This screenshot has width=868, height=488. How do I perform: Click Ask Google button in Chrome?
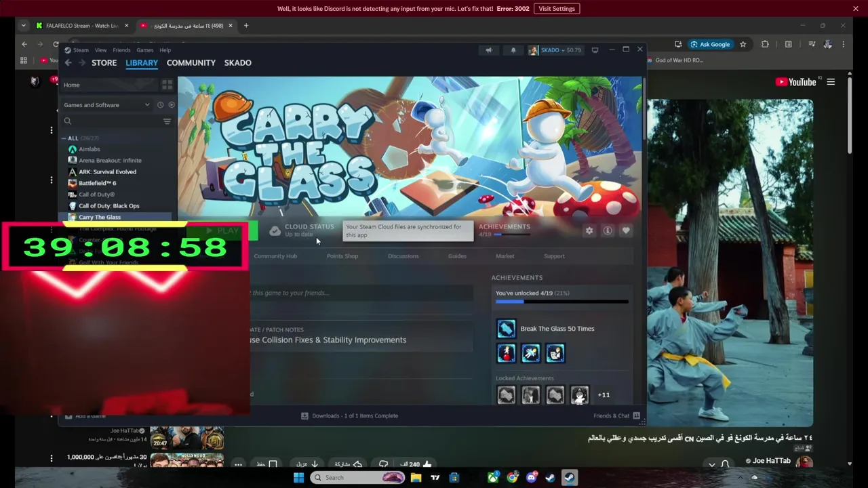click(x=710, y=45)
